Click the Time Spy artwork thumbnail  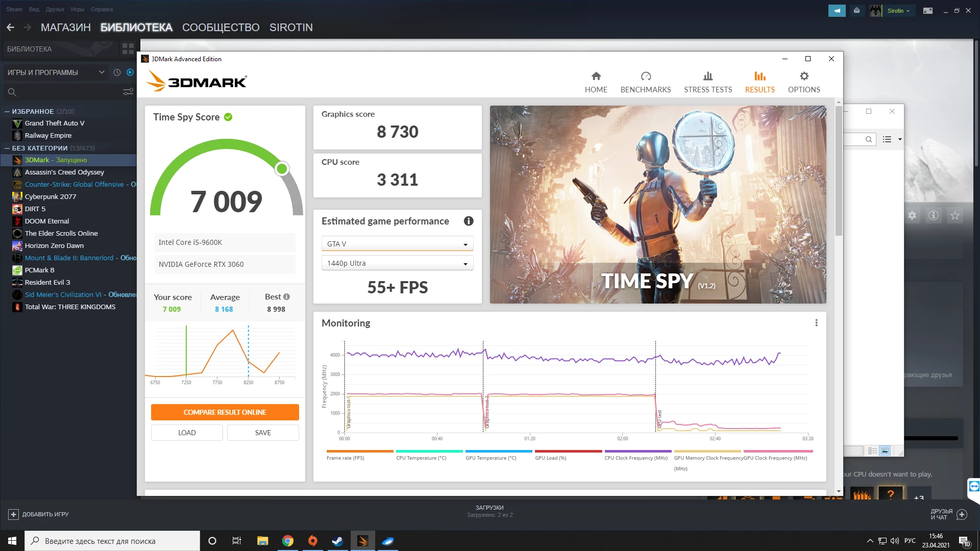[658, 205]
